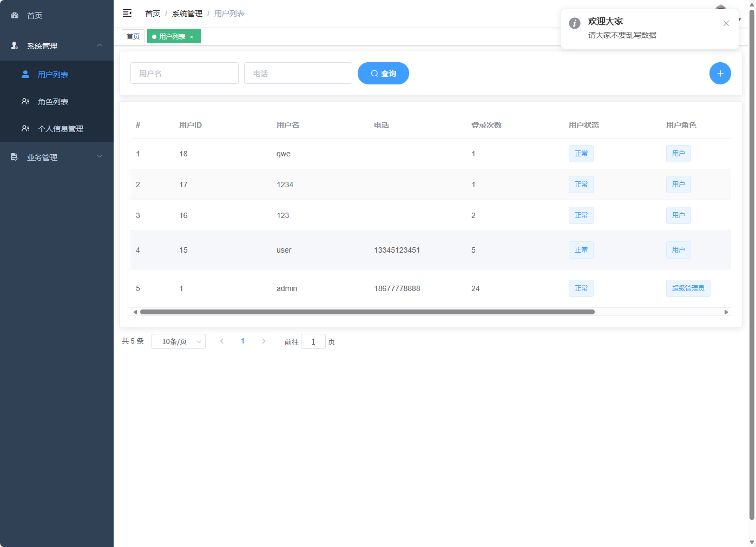Toggle status 正常 tag for user admin

coord(581,288)
